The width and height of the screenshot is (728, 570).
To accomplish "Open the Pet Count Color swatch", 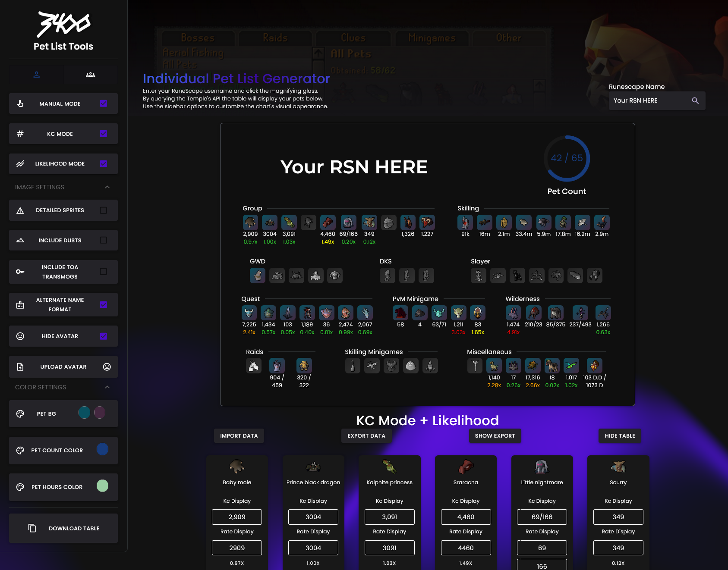I will coord(103,449).
